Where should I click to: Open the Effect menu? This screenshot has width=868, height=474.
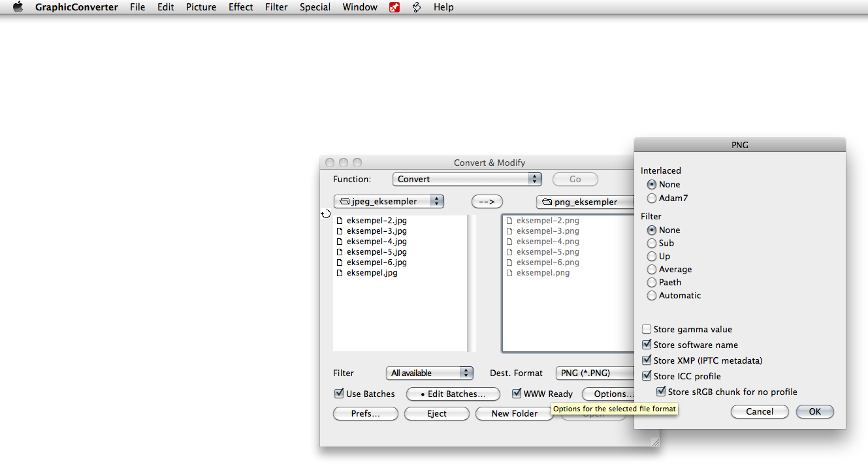tap(241, 7)
